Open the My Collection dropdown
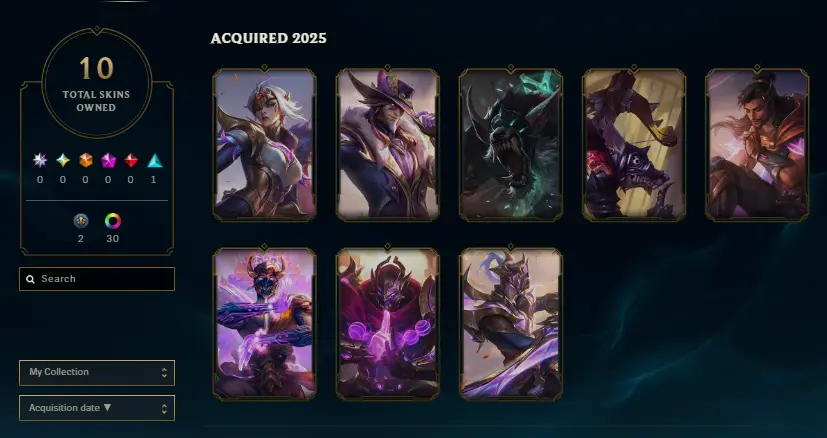The width and height of the screenshot is (827, 438). click(x=97, y=373)
